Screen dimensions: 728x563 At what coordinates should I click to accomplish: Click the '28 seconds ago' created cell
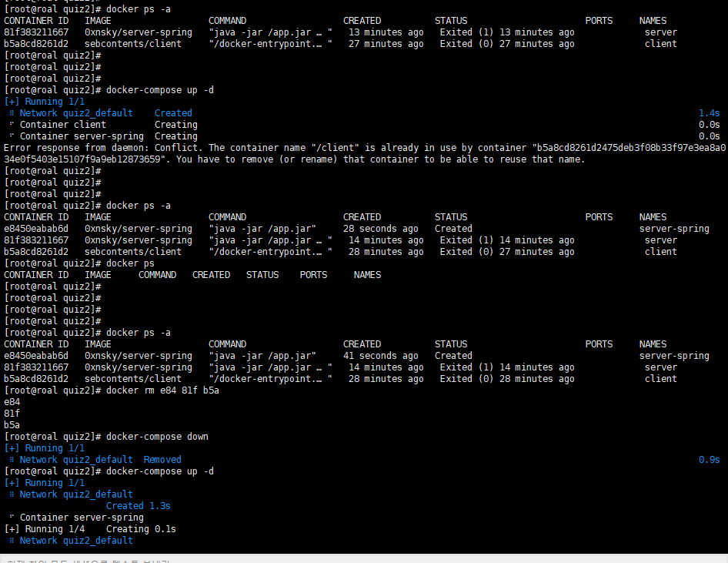[380, 229]
